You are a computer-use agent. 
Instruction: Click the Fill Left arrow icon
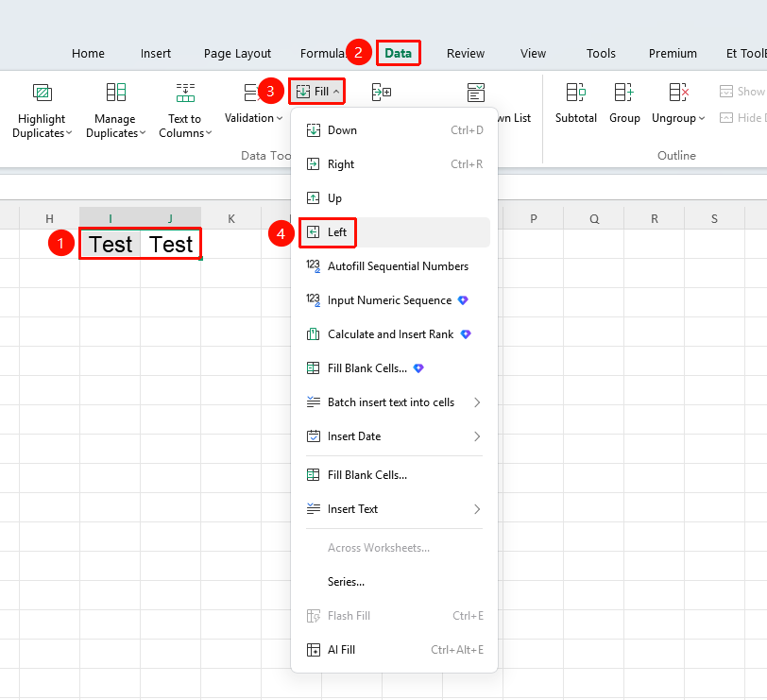[313, 231]
